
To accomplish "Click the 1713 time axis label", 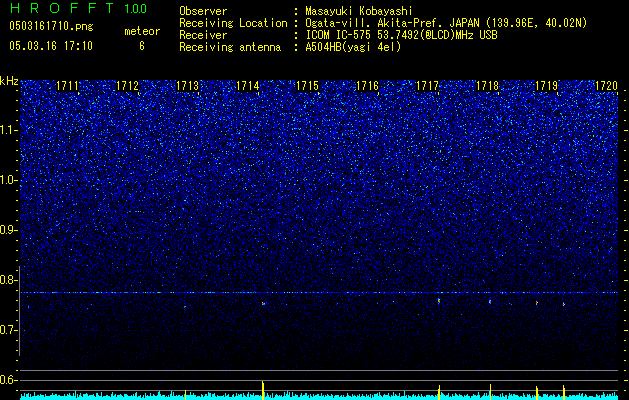I will point(187,85).
